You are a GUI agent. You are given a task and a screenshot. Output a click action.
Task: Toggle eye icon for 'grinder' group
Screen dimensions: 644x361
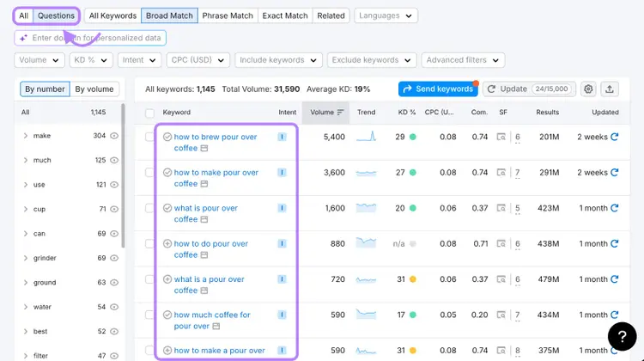coord(114,258)
